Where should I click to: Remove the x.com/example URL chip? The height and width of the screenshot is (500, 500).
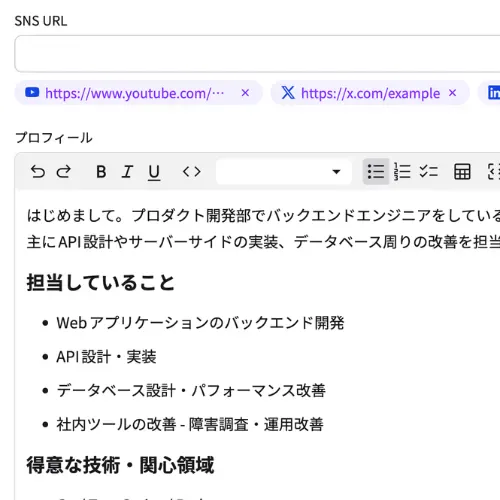(452, 93)
